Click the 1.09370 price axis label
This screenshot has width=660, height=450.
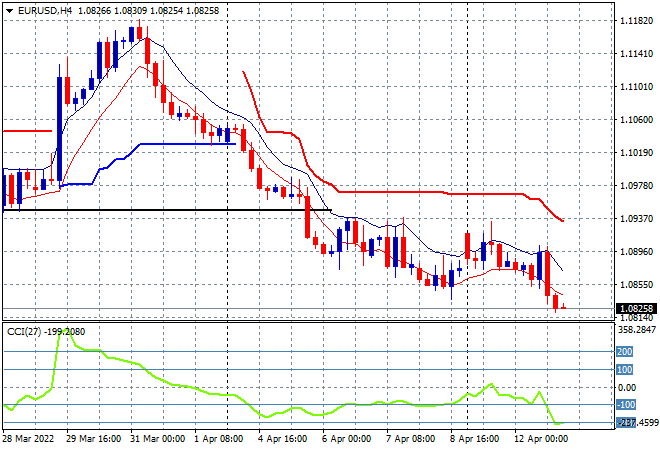pyautogui.click(x=636, y=218)
